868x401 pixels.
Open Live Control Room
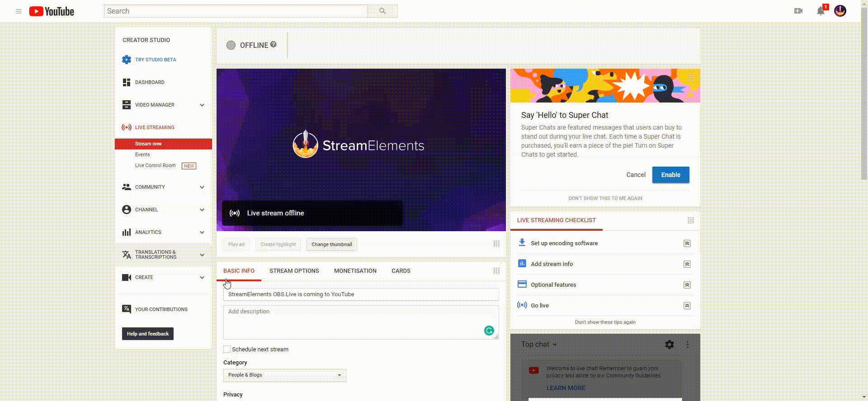click(x=155, y=165)
